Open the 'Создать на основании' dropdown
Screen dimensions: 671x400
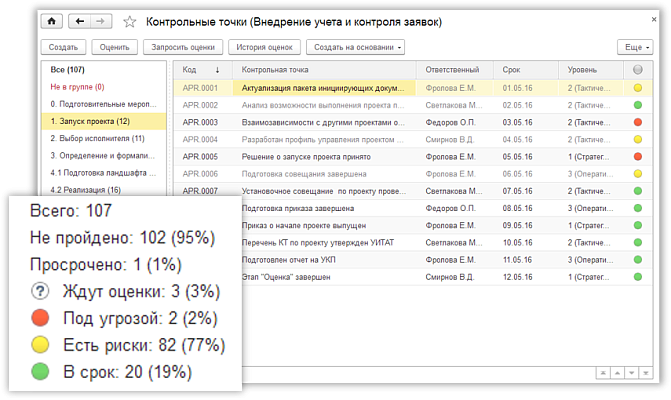click(357, 47)
